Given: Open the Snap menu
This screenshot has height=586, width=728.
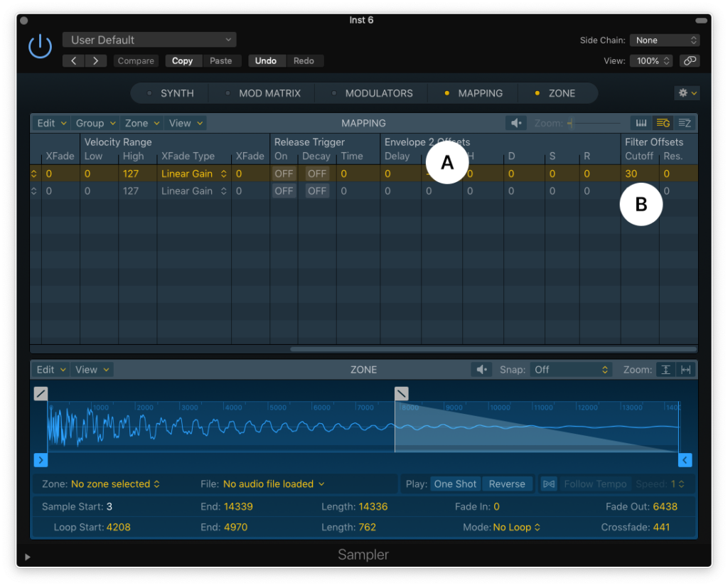Looking at the screenshot, I should pyautogui.click(x=571, y=370).
